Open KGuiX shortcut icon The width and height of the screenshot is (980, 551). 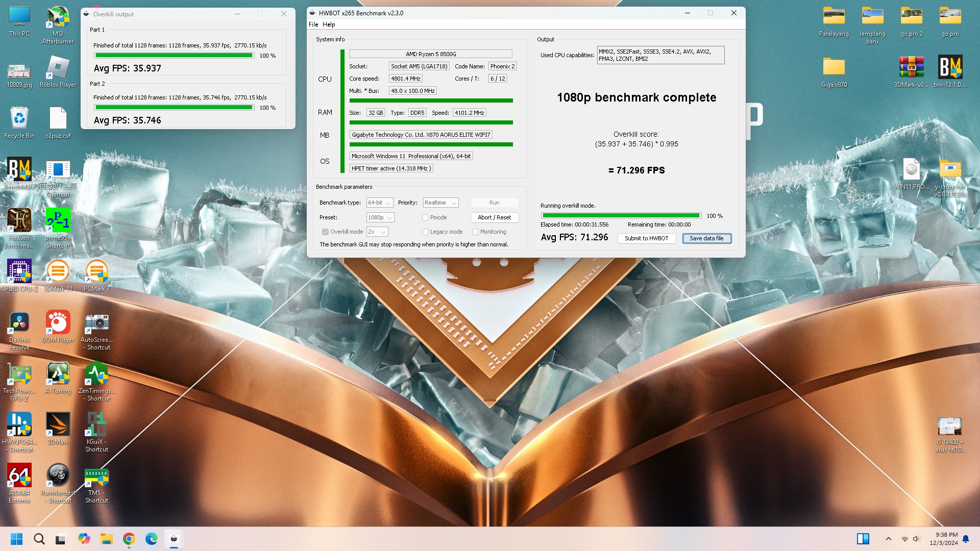[x=96, y=433]
